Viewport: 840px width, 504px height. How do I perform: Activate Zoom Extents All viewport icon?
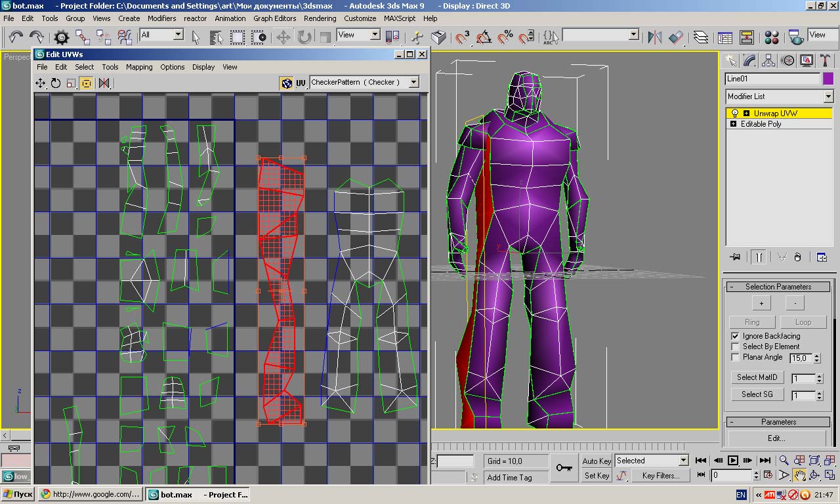829,461
